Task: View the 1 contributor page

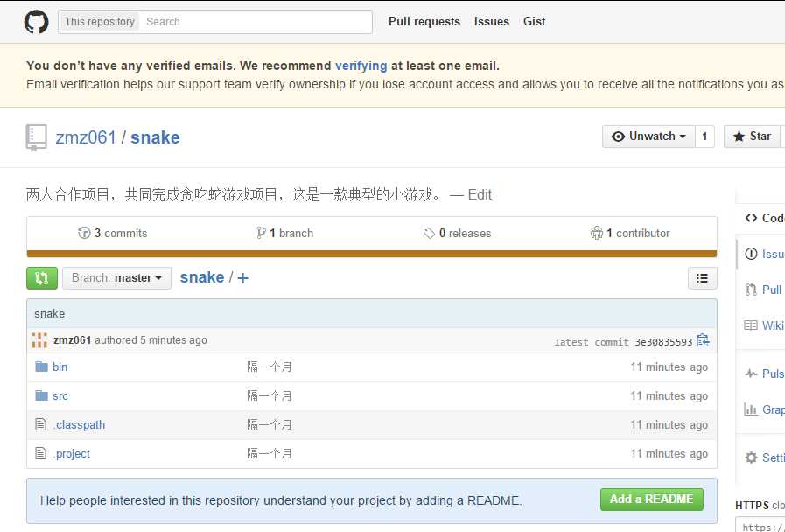Action: click(630, 234)
